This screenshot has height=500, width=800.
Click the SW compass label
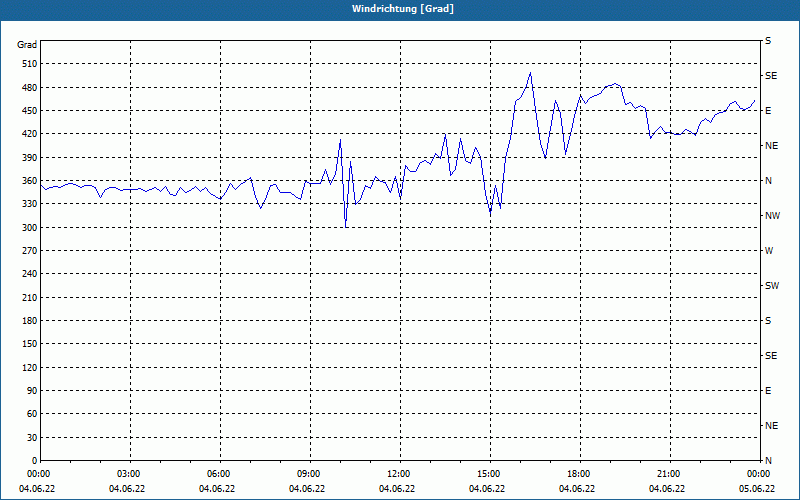772,286
